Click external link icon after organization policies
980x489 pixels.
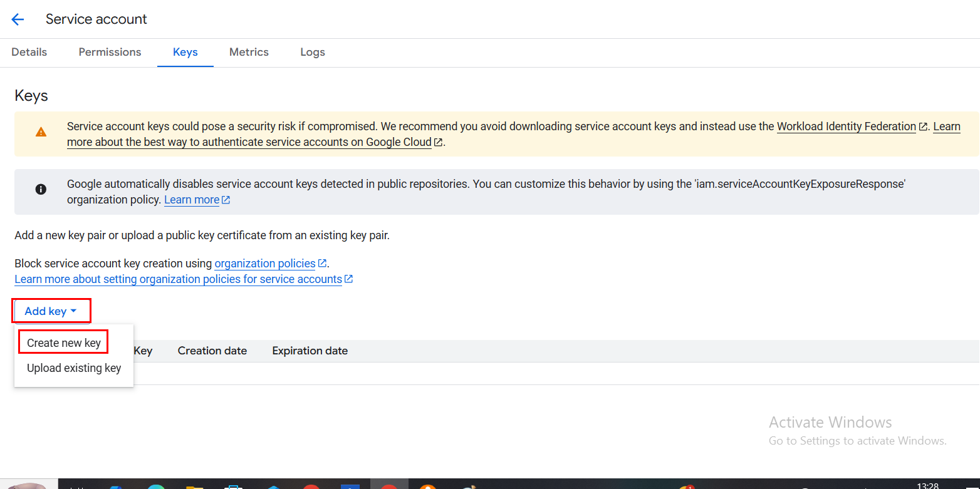point(322,264)
